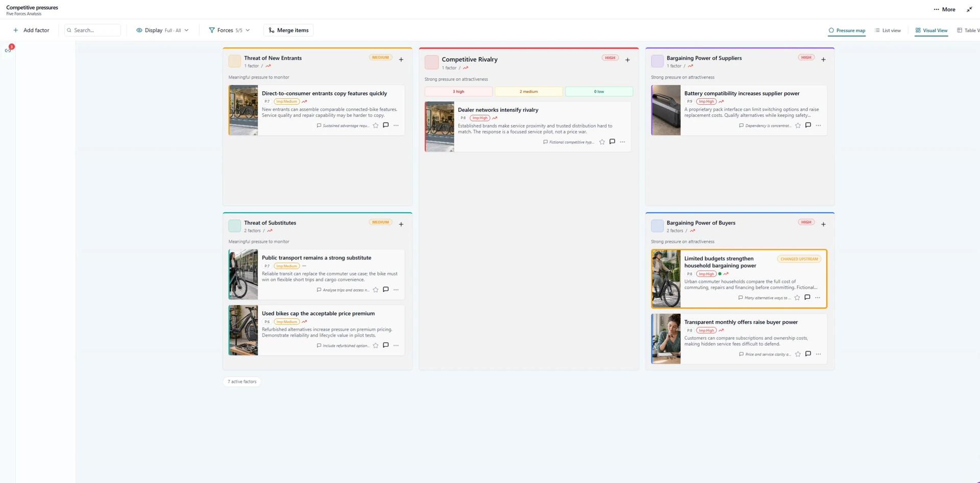The image size is (980, 483).
Task: Focus the Search input field
Action: 93,30
